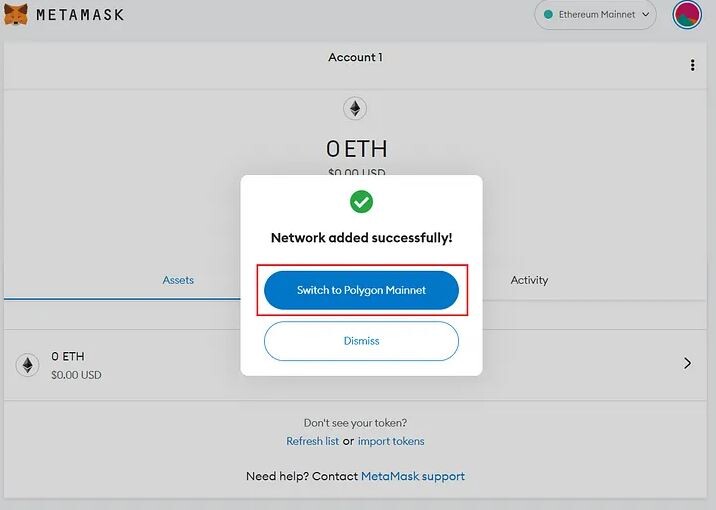Click the ETH token icon in the assets list
The width and height of the screenshot is (716, 510).
27,365
